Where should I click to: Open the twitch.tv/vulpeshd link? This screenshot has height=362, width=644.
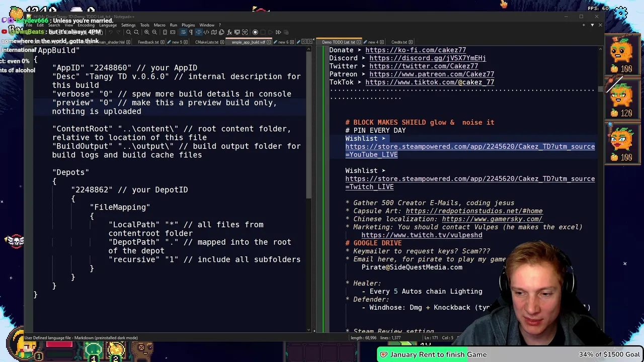422,235
